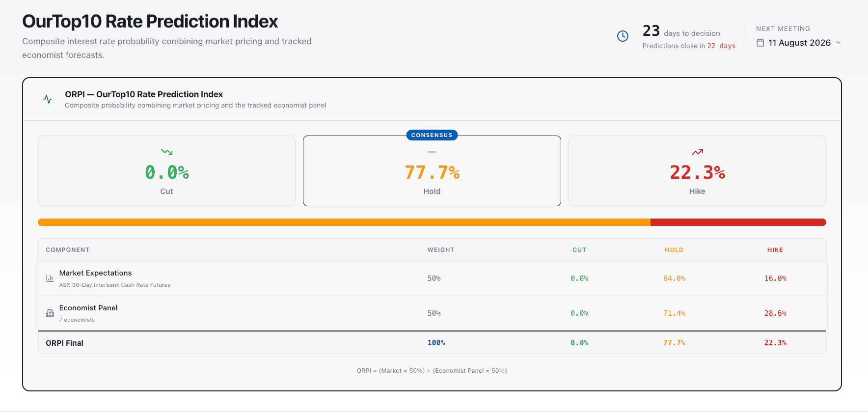Click the OurTop10 Rate Prediction Index page title

coord(150,21)
